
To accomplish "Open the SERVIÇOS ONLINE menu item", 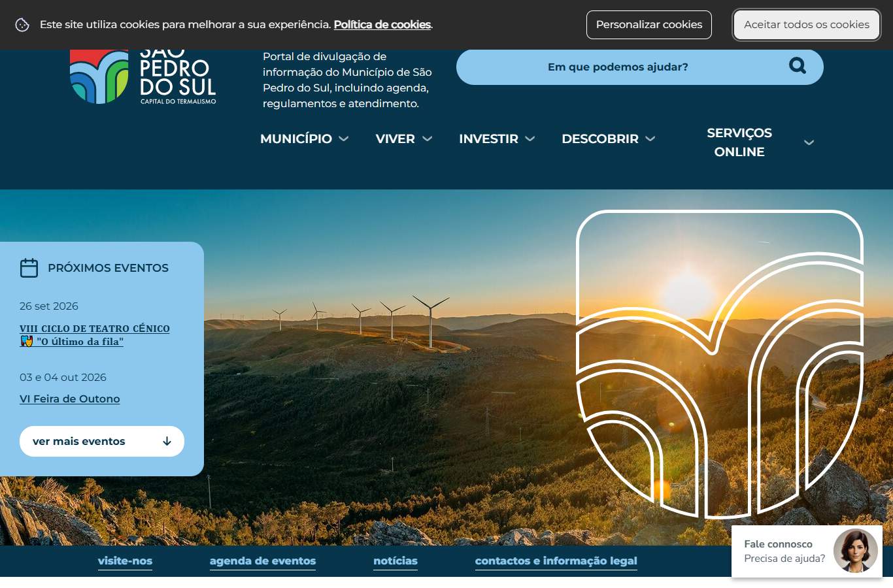I will 739,142.
